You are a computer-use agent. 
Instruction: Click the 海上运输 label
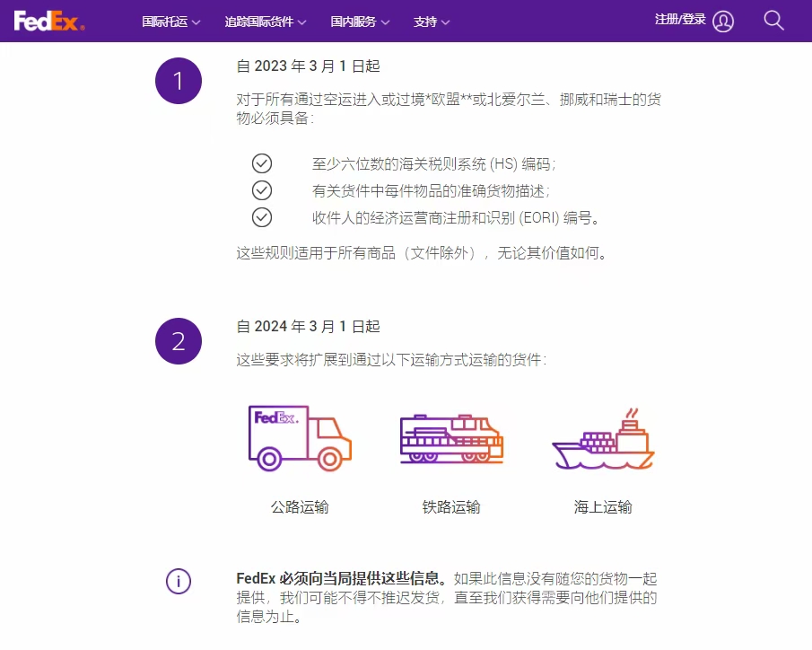point(603,507)
